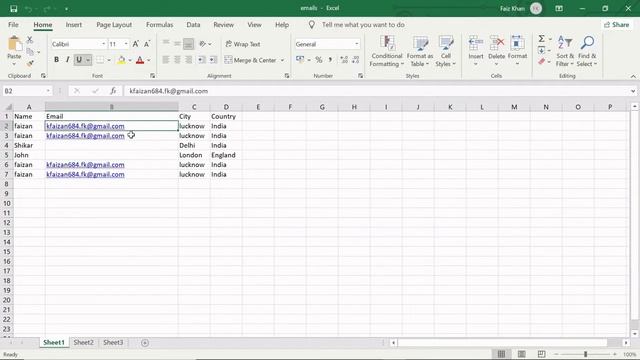The image size is (640, 360).
Task: Toggle Italic formatting
Action: tap(67, 60)
